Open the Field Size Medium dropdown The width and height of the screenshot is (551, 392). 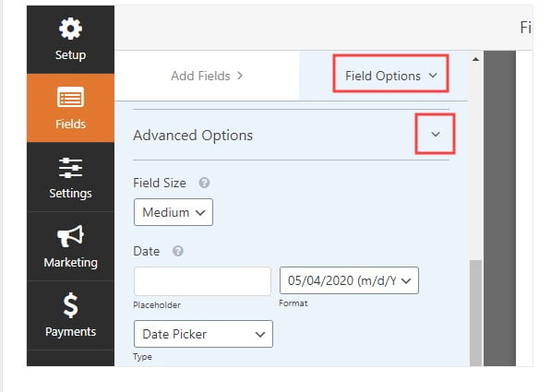174,212
